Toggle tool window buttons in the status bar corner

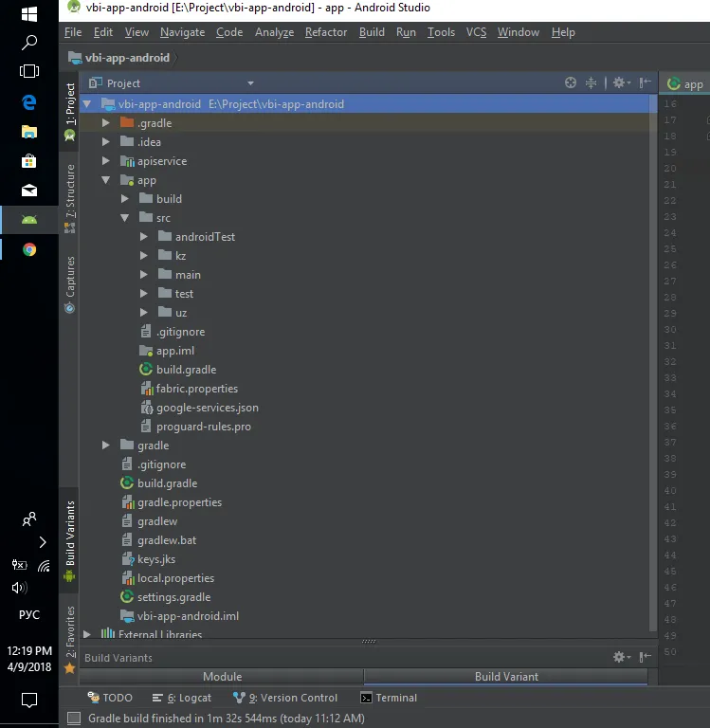click(74, 719)
